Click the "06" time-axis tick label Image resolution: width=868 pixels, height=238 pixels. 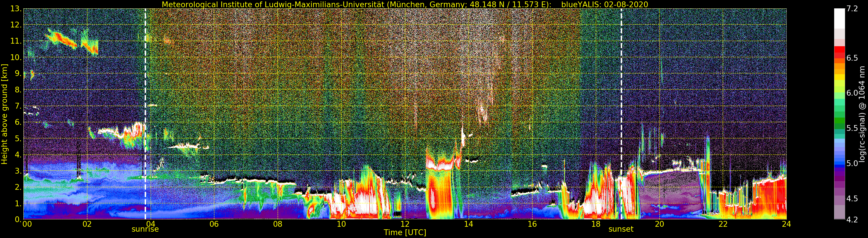point(214,224)
